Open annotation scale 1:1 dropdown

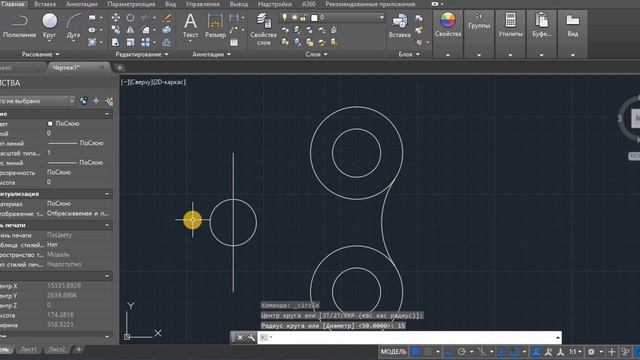(575, 351)
